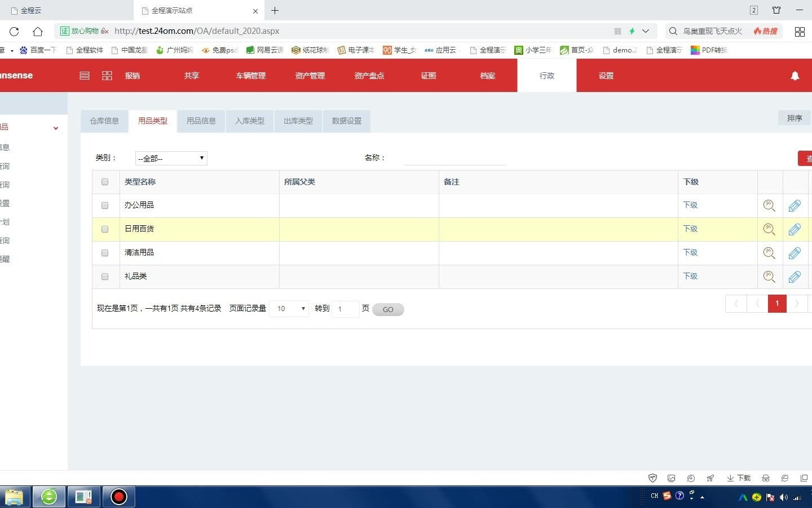812x508 pixels.
Task: Click the browser search magnifier icon
Action: tap(673, 31)
